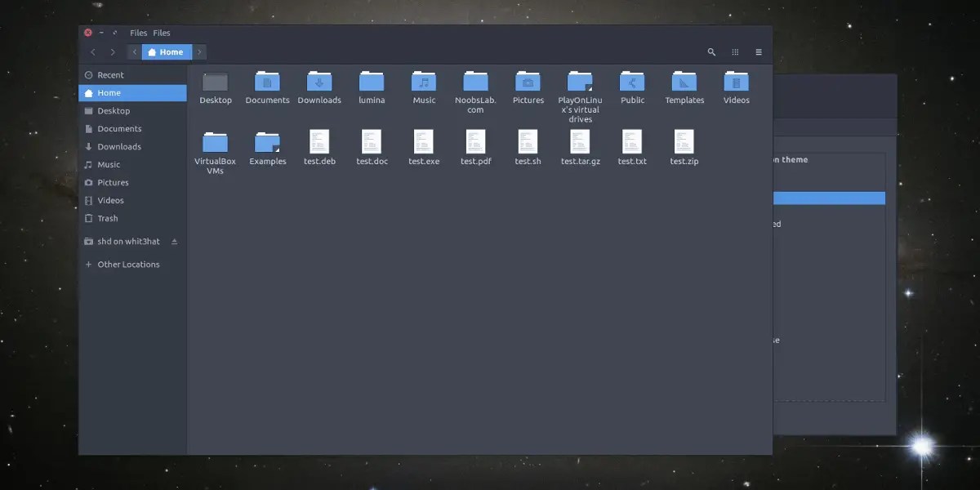
Task: Open the Music sidebar shortcut
Action: pyautogui.click(x=108, y=164)
